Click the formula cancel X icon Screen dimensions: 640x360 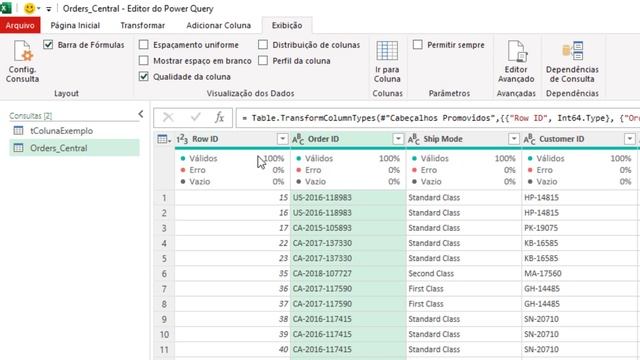coord(168,118)
